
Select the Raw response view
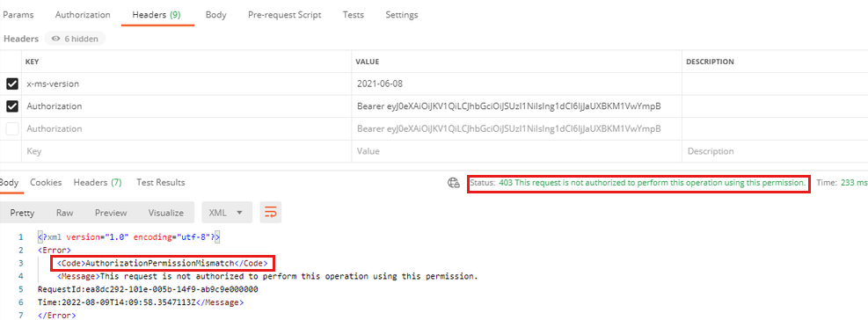65,213
